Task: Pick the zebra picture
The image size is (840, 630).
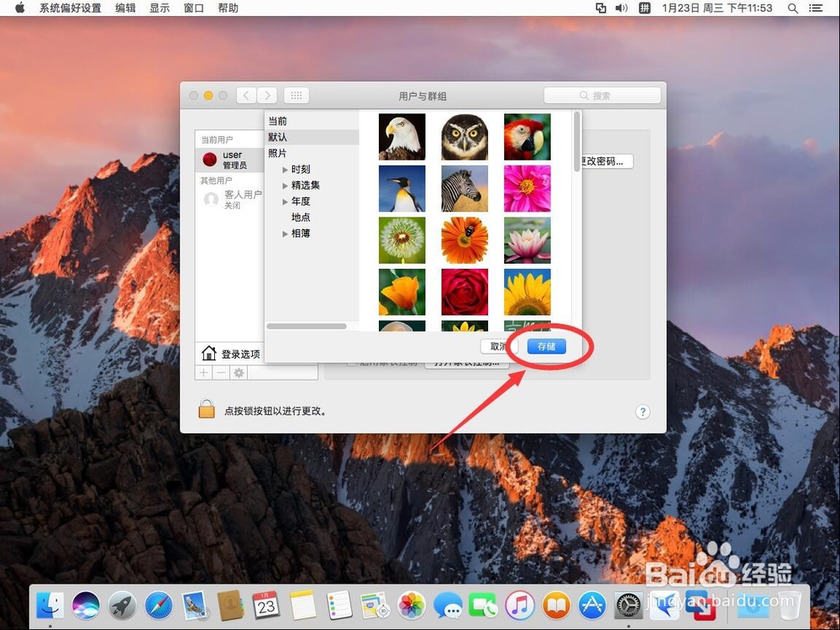Action: tap(465, 188)
